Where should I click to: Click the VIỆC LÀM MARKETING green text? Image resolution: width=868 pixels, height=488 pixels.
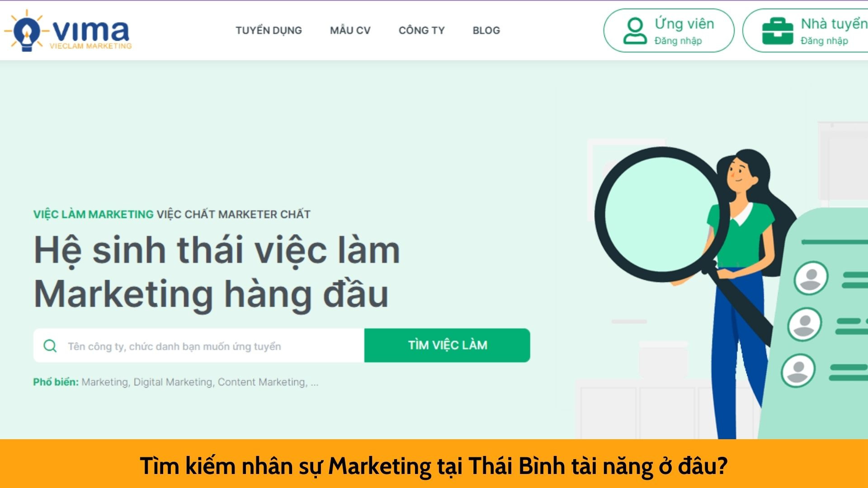click(x=94, y=214)
